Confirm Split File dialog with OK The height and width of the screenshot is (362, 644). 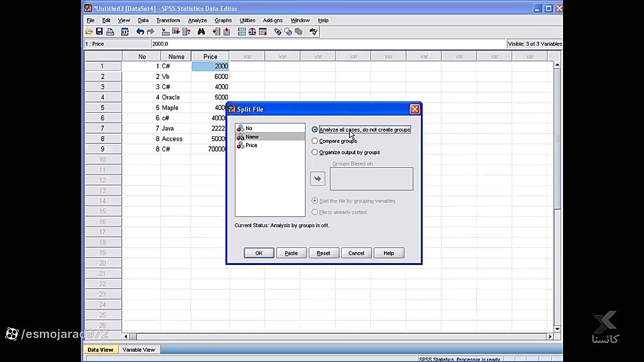(259, 253)
